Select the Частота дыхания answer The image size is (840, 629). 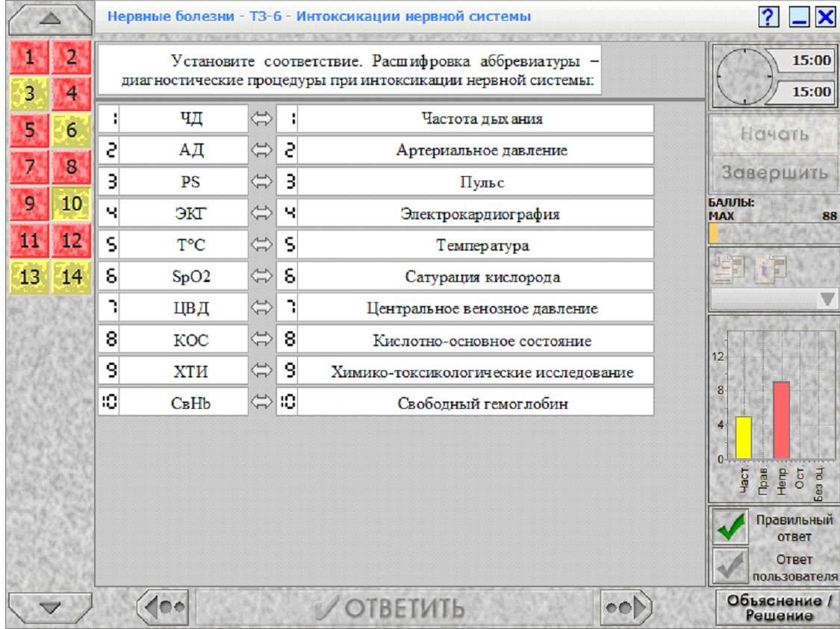(x=476, y=119)
